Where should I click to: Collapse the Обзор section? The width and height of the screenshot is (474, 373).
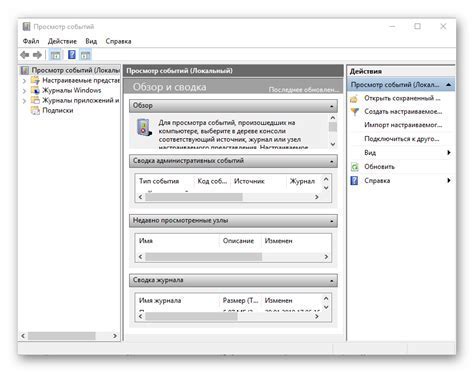[332, 106]
